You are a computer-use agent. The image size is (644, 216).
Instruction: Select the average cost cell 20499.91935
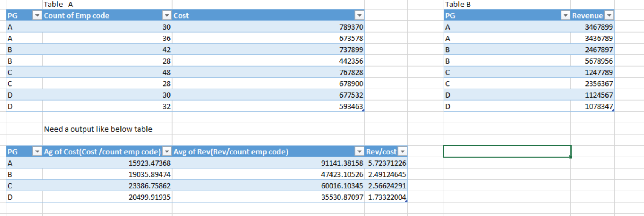click(x=107, y=197)
